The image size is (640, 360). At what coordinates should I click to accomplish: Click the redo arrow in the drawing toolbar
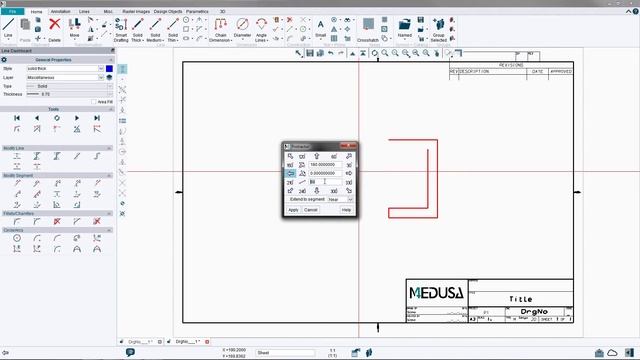(x=341, y=53)
